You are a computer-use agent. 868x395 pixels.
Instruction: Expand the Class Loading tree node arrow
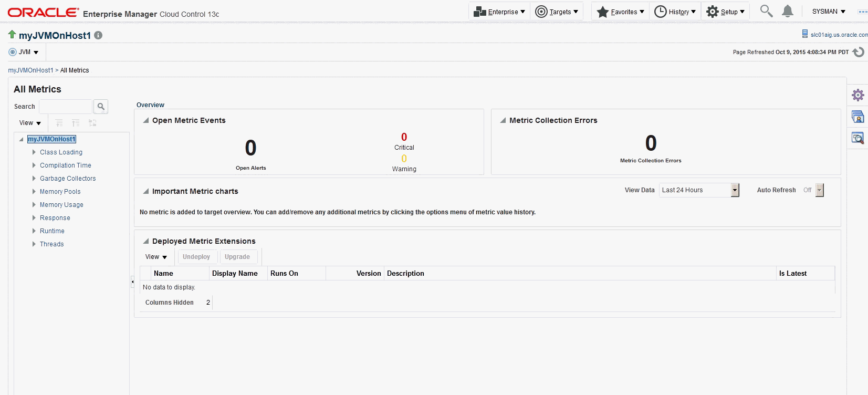click(34, 152)
